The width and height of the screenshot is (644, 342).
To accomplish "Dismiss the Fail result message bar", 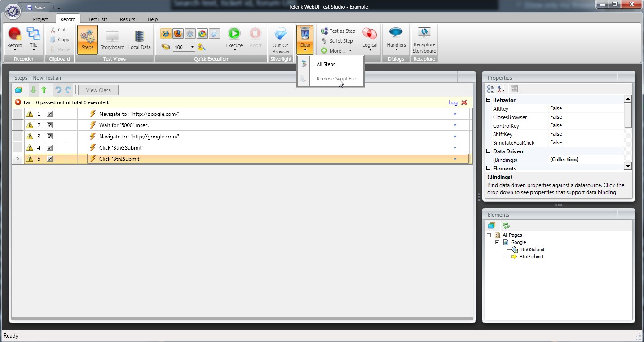I will [x=464, y=102].
